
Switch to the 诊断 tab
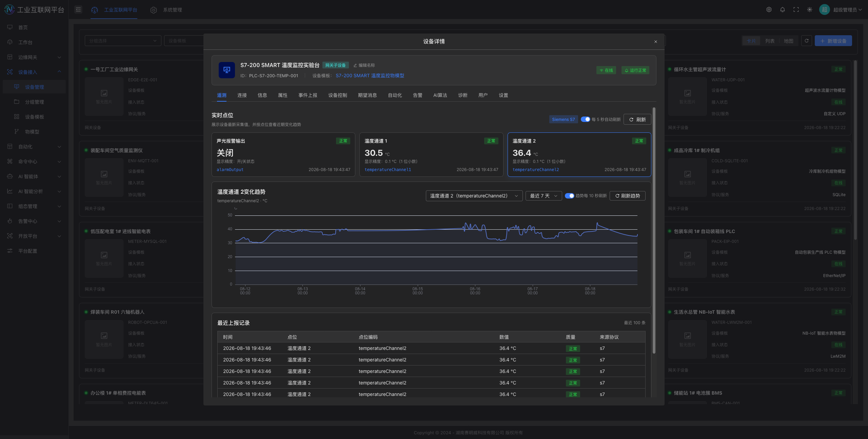click(x=463, y=95)
